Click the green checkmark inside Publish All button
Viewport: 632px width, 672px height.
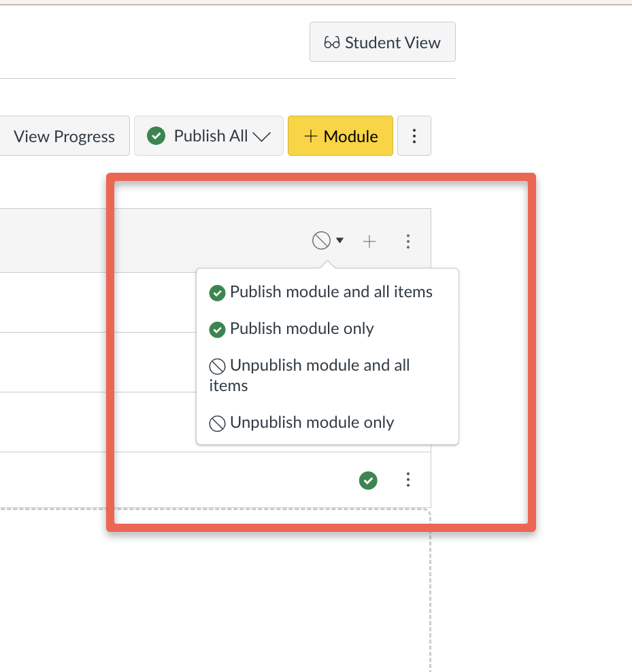click(156, 135)
